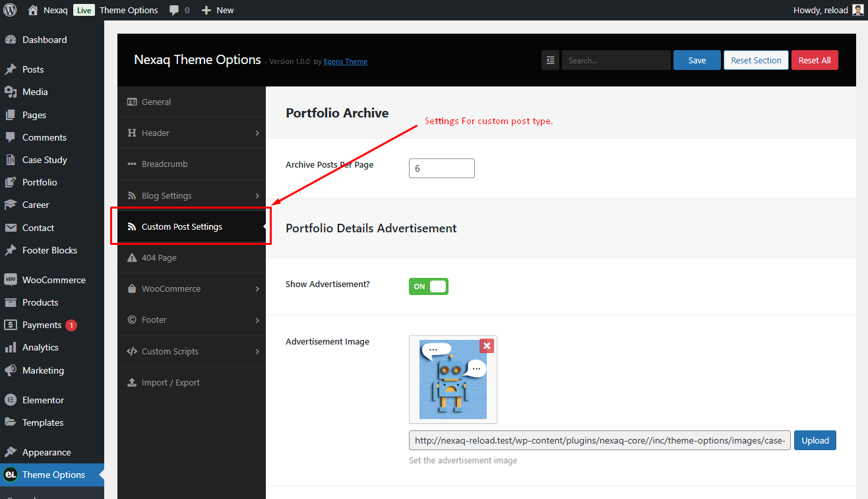This screenshot has width=868, height=499.
Task: Expand the Footer theme options section
Action: (x=191, y=319)
